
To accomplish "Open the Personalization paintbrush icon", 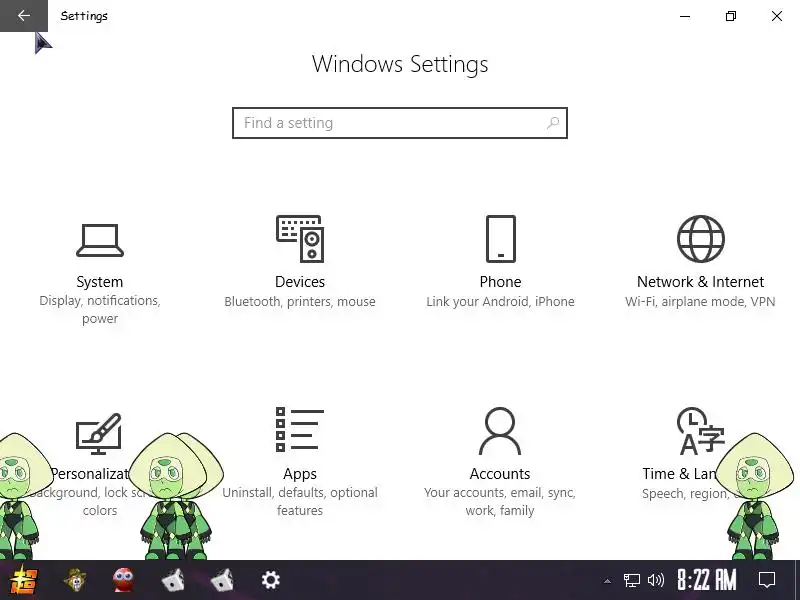I will [98, 434].
